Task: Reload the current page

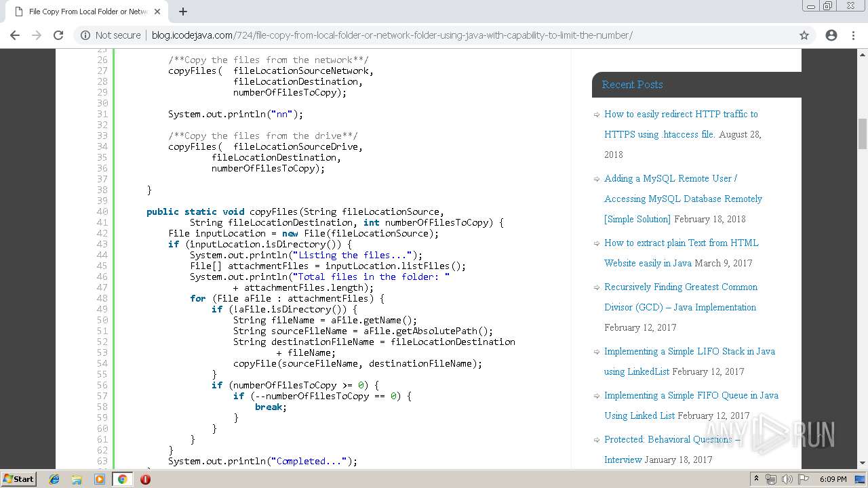Action: click(x=58, y=35)
